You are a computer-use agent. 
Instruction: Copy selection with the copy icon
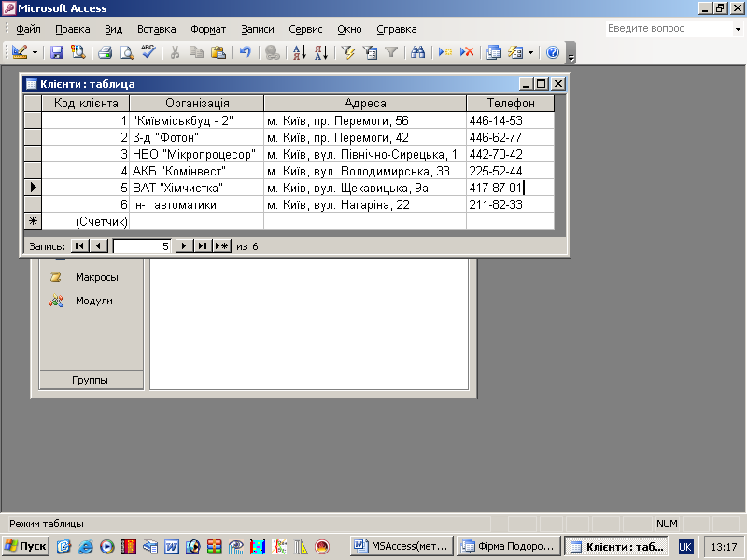coord(196,52)
